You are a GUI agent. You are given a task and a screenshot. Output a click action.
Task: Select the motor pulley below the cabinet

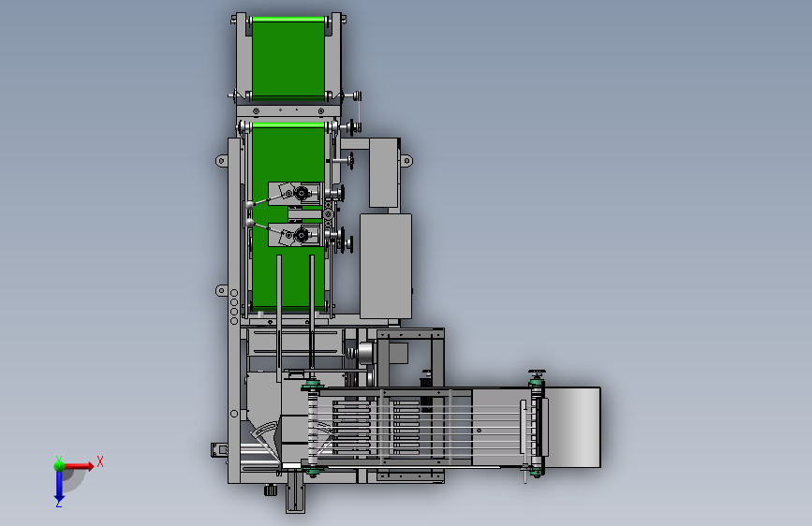tap(364, 353)
